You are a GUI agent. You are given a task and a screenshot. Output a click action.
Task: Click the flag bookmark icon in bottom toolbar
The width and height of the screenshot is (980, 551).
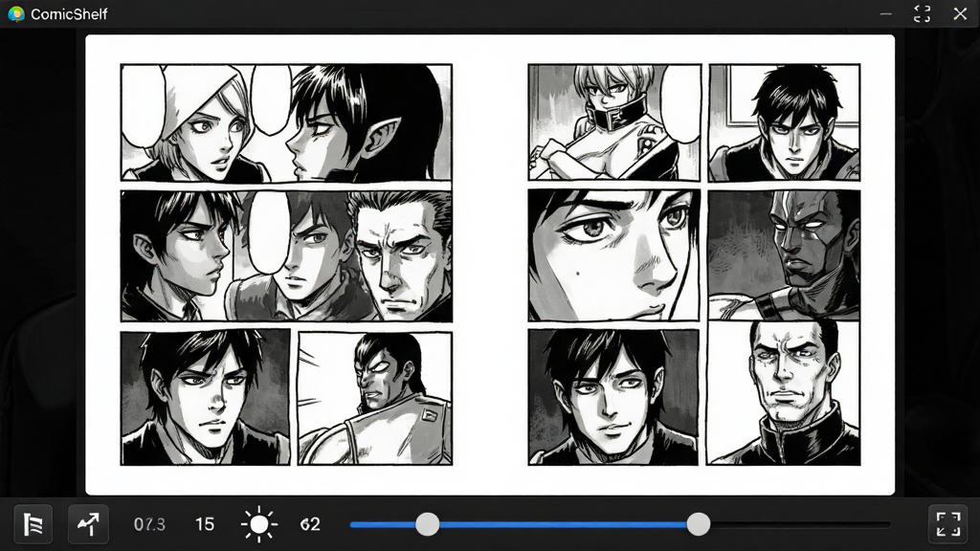[x=33, y=524]
